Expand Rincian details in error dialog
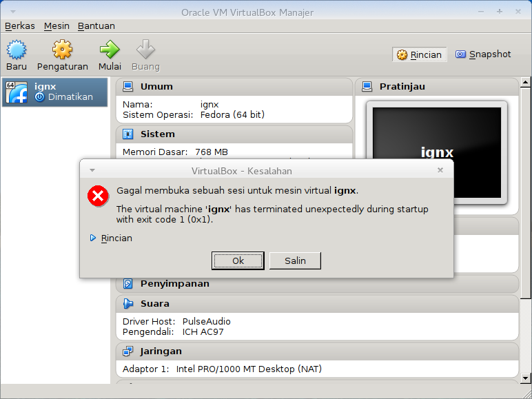The width and height of the screenshot is (532, 399). [x=111, y=238]
